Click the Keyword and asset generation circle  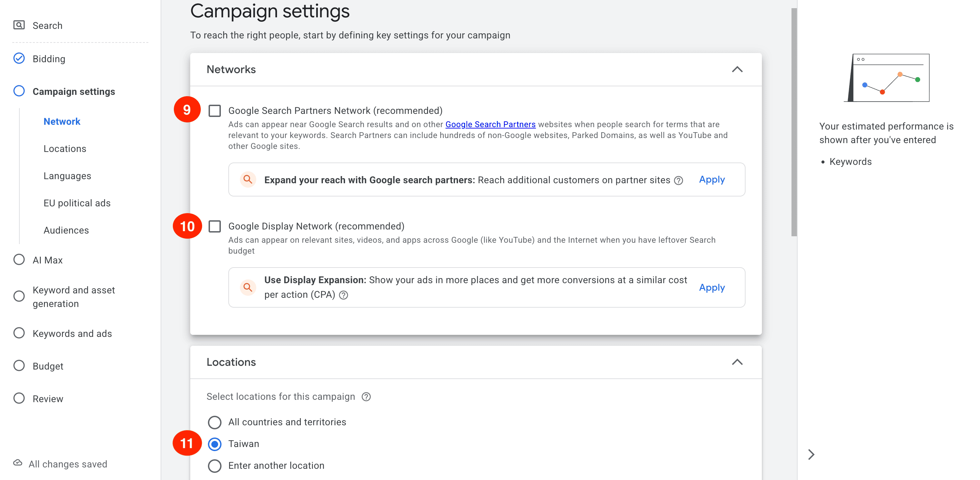click(19, 296)
